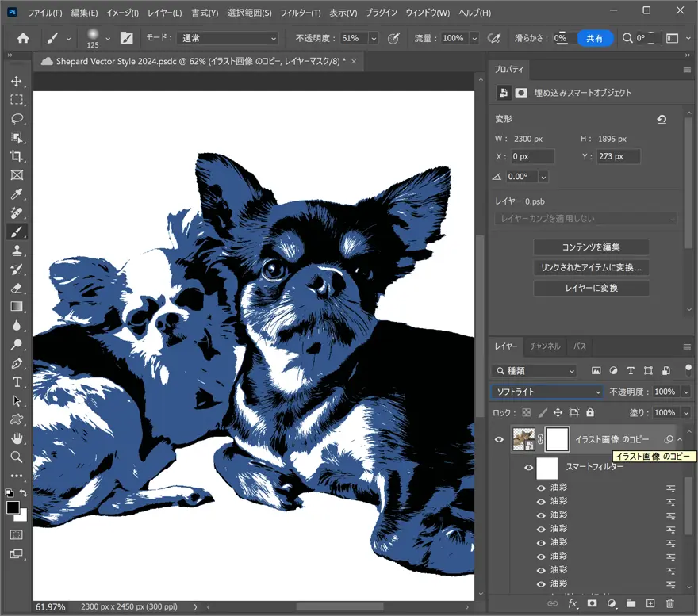Click the delete layer trash icon

point(669,604)
